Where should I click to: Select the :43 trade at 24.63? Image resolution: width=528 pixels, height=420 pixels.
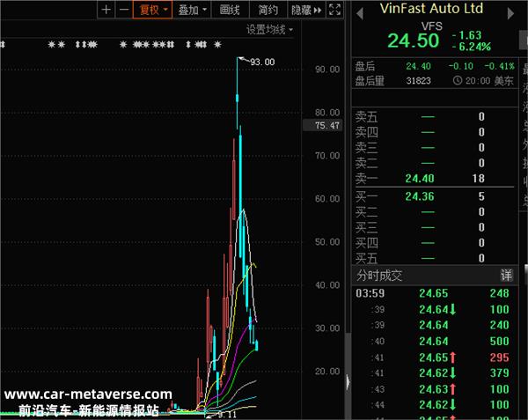435,389
